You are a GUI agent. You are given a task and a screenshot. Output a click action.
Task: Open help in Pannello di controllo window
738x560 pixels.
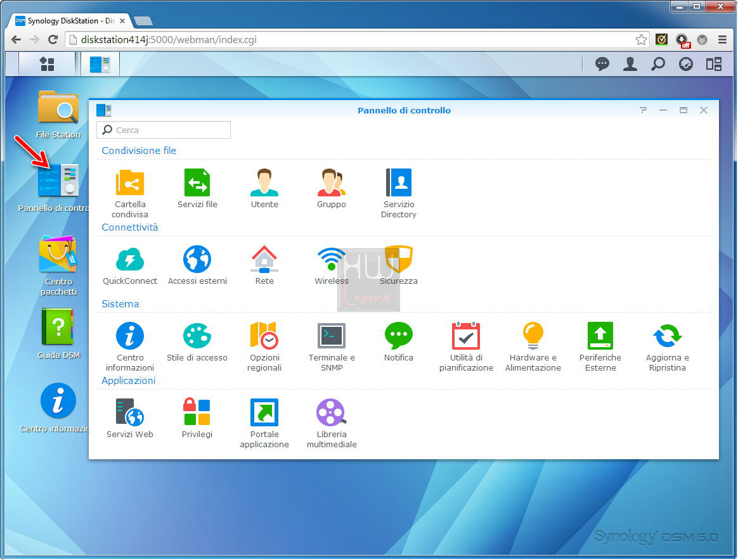click(x=643, y=110)
